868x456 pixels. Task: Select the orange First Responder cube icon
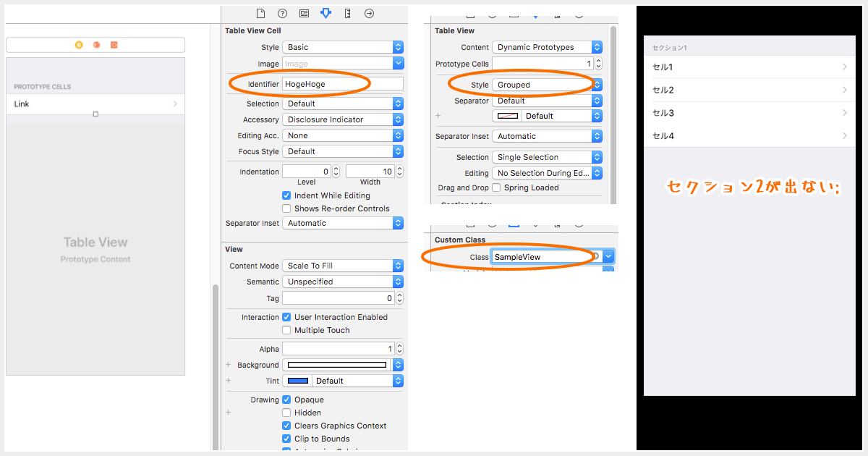click(95, 45)
